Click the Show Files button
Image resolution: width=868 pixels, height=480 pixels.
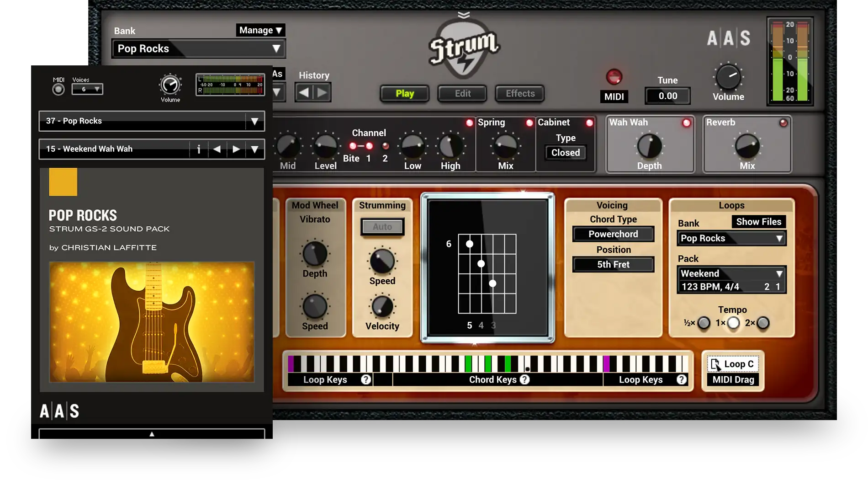click(758, 222)
